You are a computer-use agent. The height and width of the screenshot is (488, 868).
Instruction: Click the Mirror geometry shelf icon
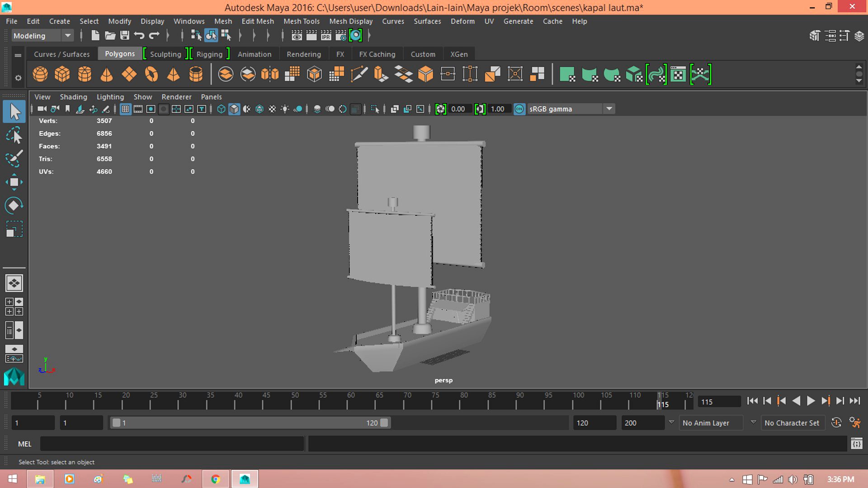[x=270, y=74]
